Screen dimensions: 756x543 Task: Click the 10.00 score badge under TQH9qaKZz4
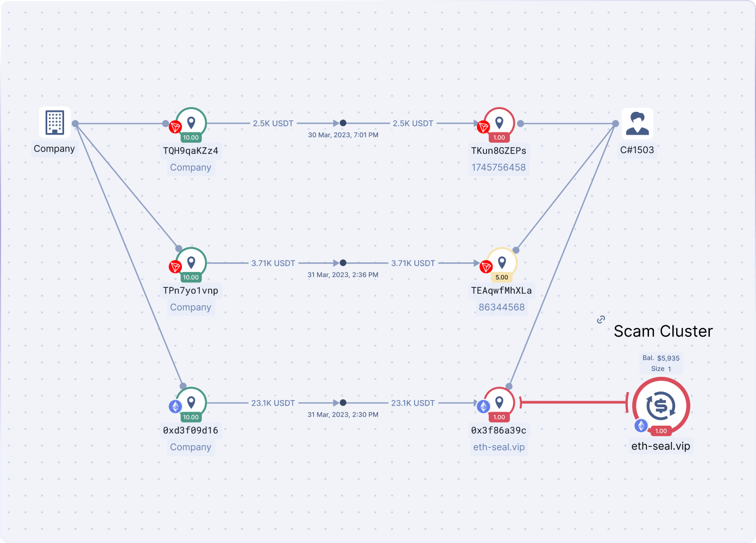click(191, 138)
